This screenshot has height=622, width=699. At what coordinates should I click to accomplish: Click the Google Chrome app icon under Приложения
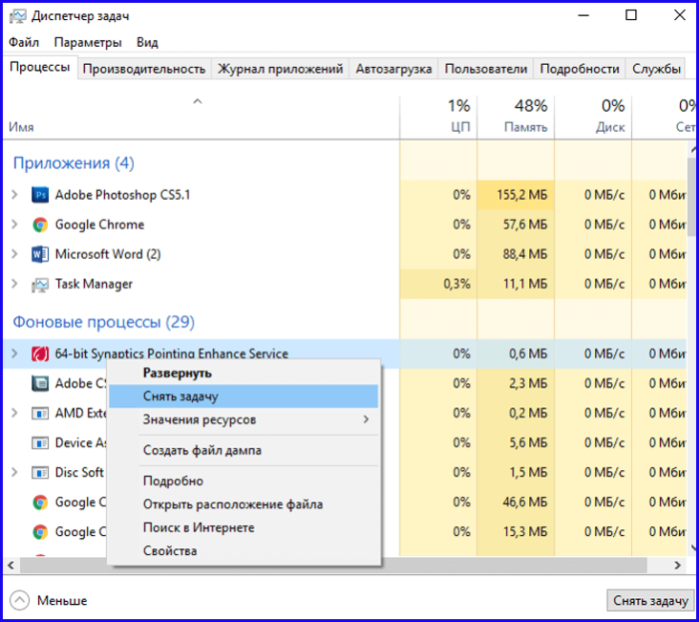[40, 225]
